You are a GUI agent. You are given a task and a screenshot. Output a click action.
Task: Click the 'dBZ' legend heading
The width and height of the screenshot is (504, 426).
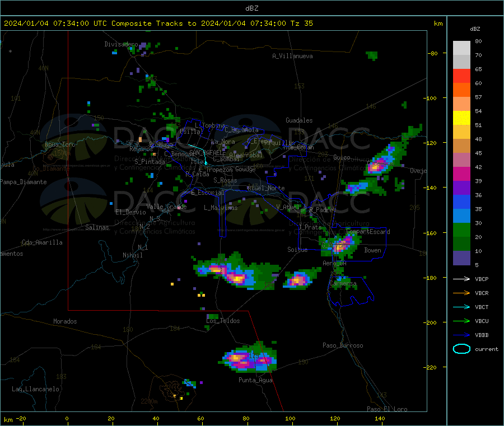475,29
